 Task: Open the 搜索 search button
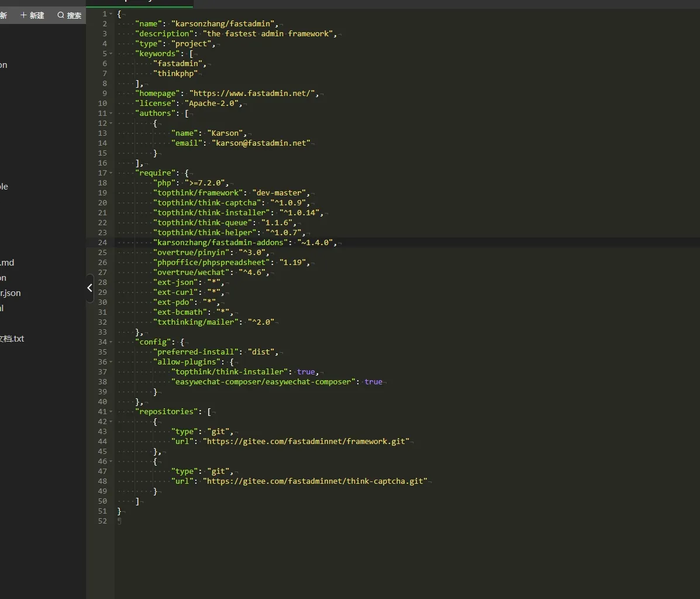coord(69,15)
